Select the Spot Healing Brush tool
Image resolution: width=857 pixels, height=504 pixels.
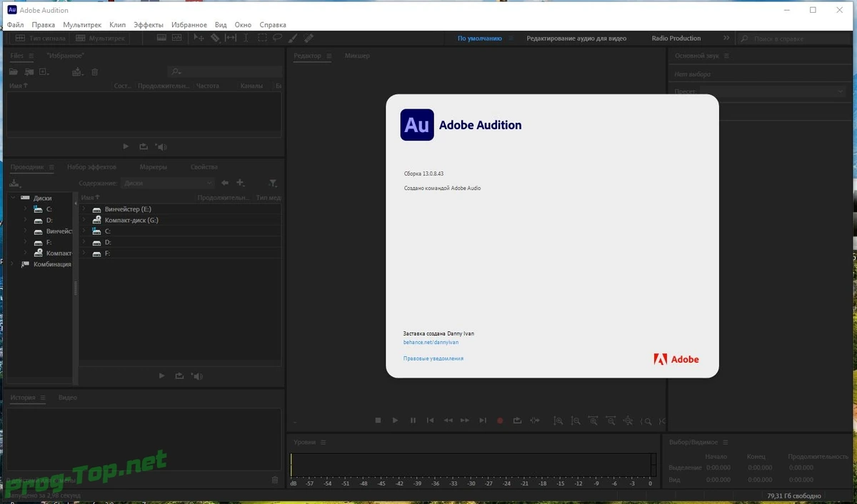(x=309, y=38)
